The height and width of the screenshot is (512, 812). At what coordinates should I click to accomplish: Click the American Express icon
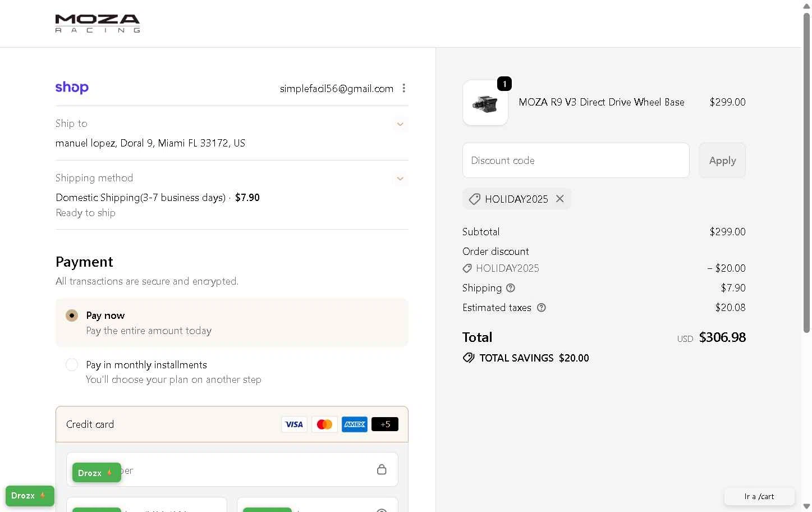[355, 424]
